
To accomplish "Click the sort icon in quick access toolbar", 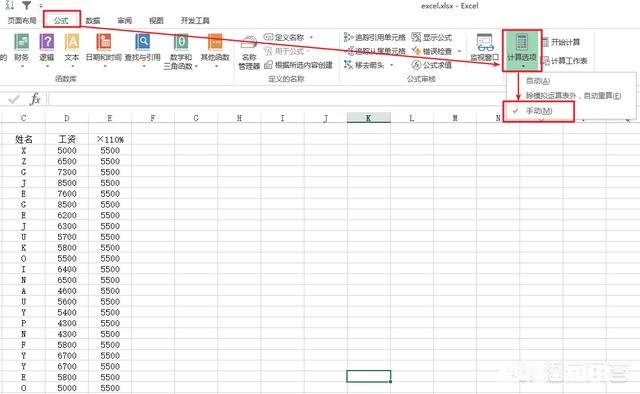I will click(x=10, y=5).
